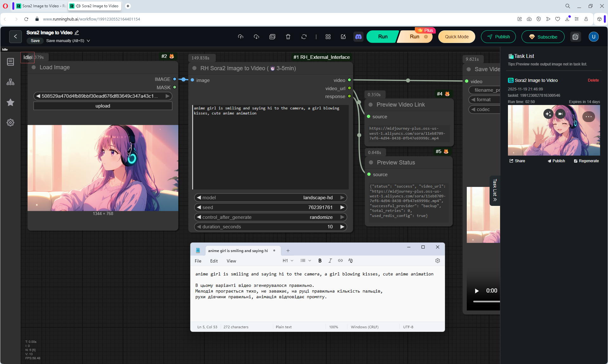Open settings gear in left sidebar
Viewport: 608px width, 364px height.
tap(10, 123)
